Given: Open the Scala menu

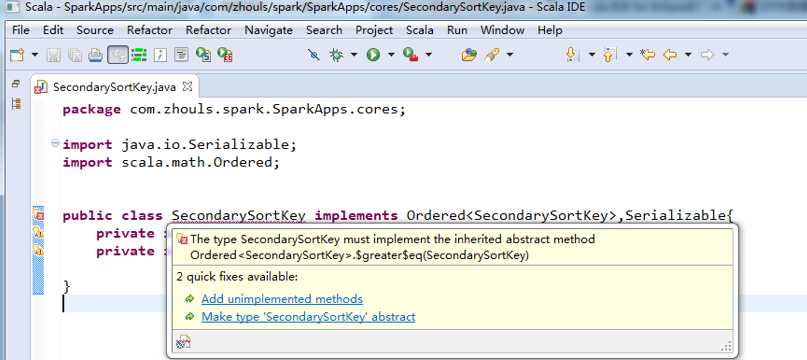Looking at the screenshot, I should point(419,30).
